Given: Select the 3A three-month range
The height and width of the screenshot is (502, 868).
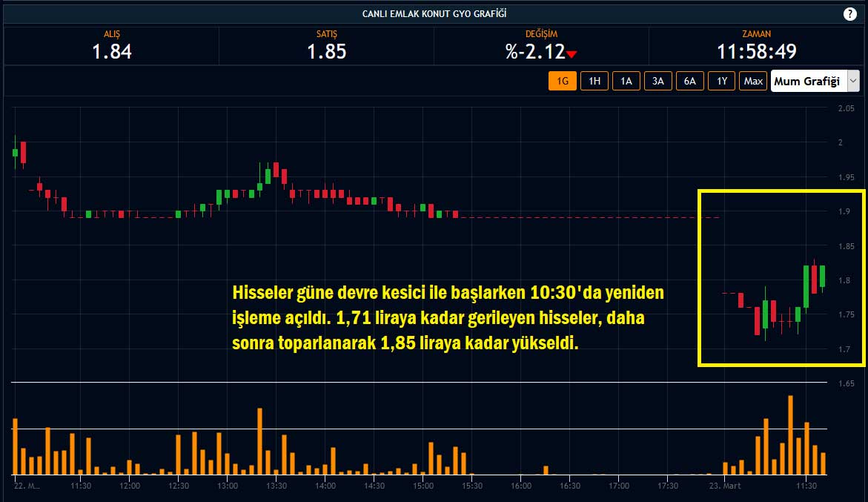Looking at the screenshot, I should tap(657, 81).
